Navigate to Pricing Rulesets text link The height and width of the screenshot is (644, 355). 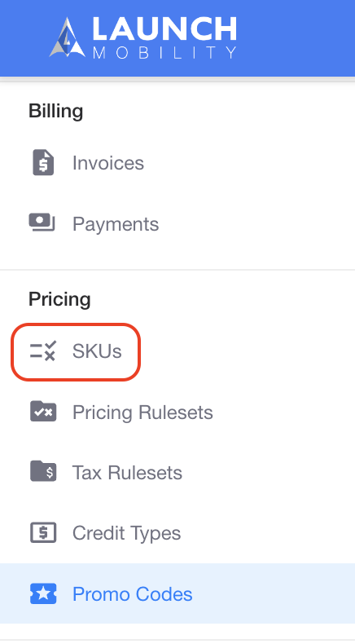point(142,412)
